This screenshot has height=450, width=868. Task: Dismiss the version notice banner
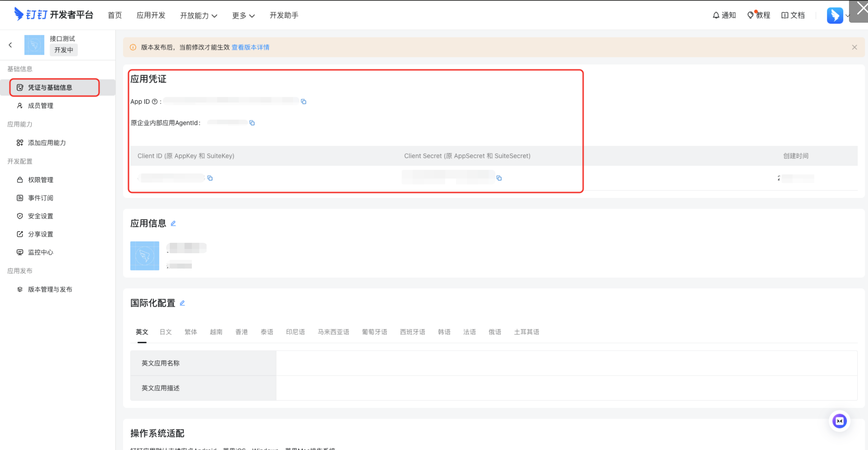(854, 47)
